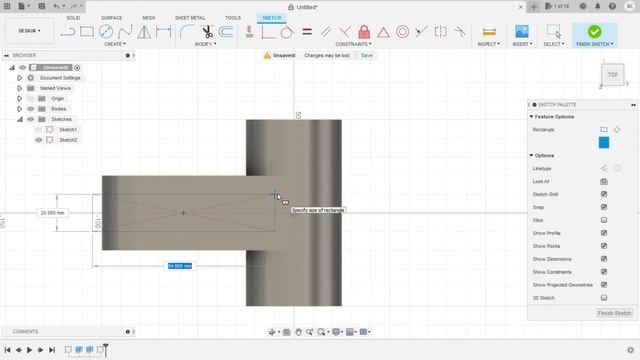
Task: Click the Finish Sketch palette button
Action: click(614, 313)
